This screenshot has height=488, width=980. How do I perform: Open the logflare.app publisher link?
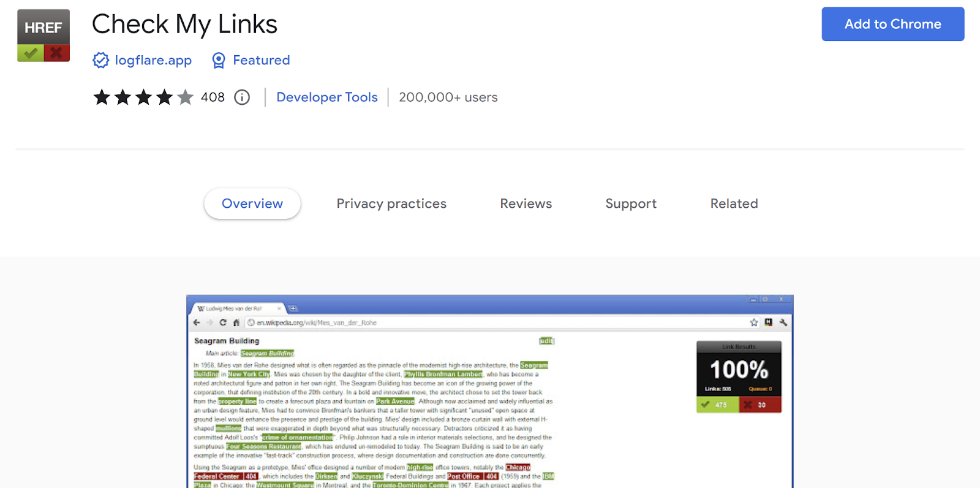(x=153, y=60)
